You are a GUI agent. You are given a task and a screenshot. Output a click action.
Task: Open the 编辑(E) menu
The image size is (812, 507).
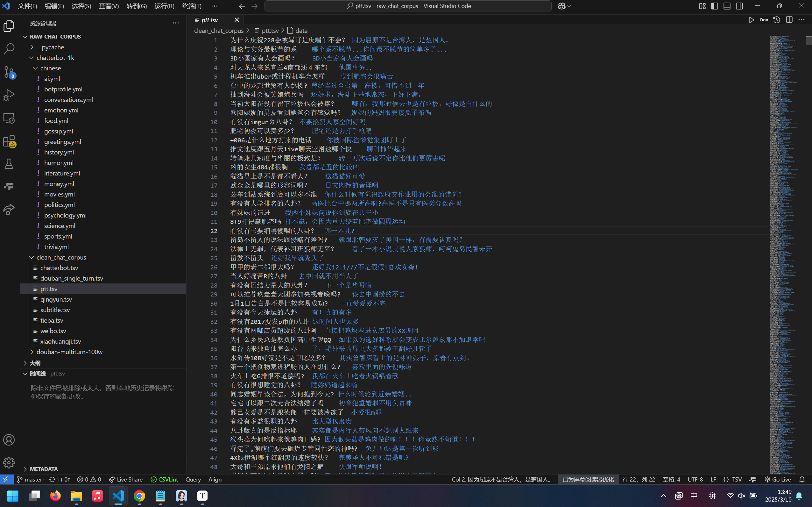(x=54, y=6)
